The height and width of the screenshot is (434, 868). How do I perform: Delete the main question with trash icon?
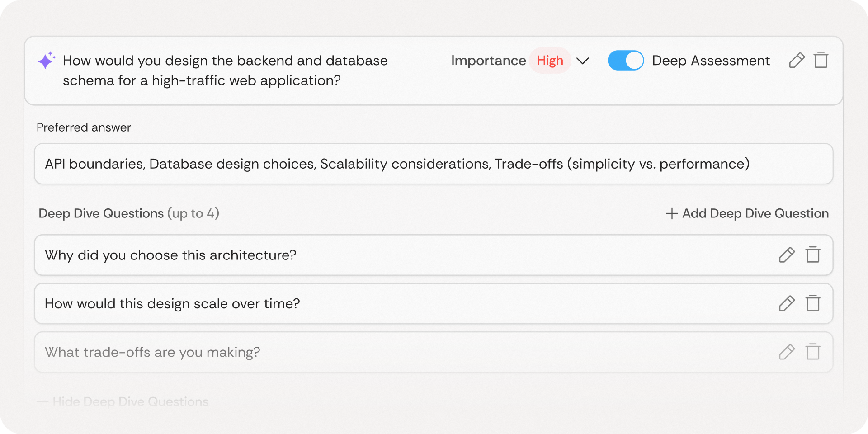coord(821,60)
